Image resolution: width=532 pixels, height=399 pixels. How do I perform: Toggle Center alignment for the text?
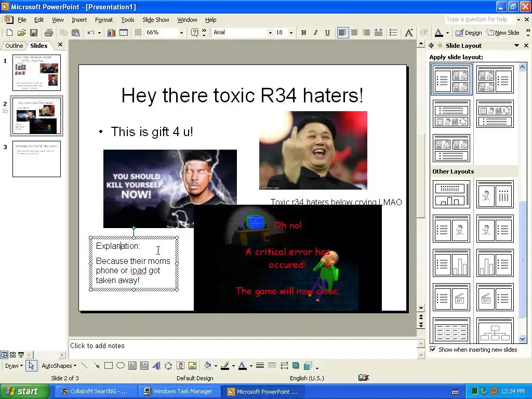354,33
